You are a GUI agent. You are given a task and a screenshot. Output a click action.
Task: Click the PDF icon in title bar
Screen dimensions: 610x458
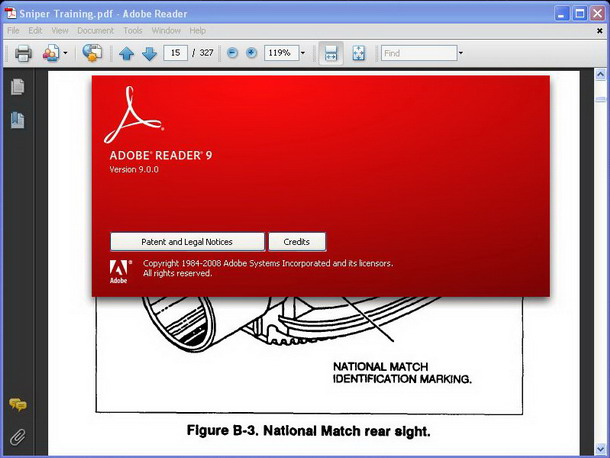[11, 13]
